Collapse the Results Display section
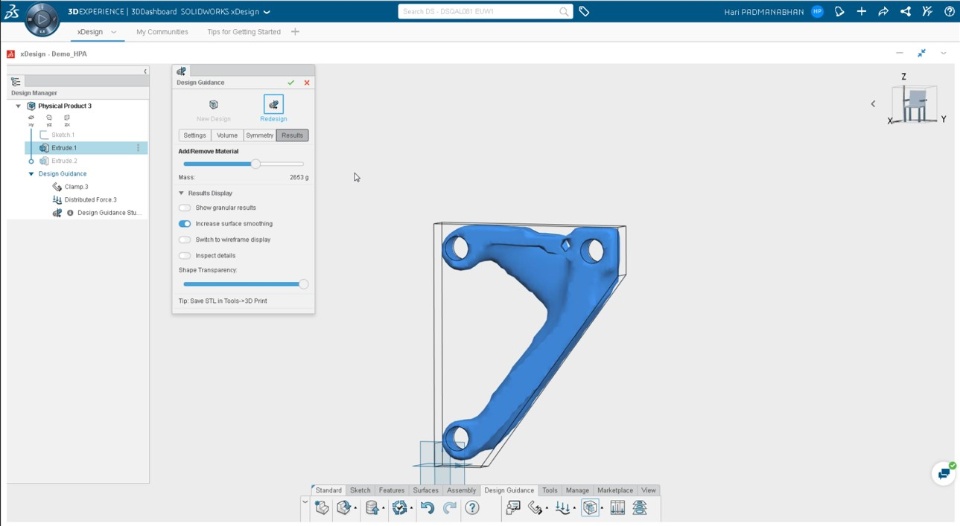 pos(181,193)
